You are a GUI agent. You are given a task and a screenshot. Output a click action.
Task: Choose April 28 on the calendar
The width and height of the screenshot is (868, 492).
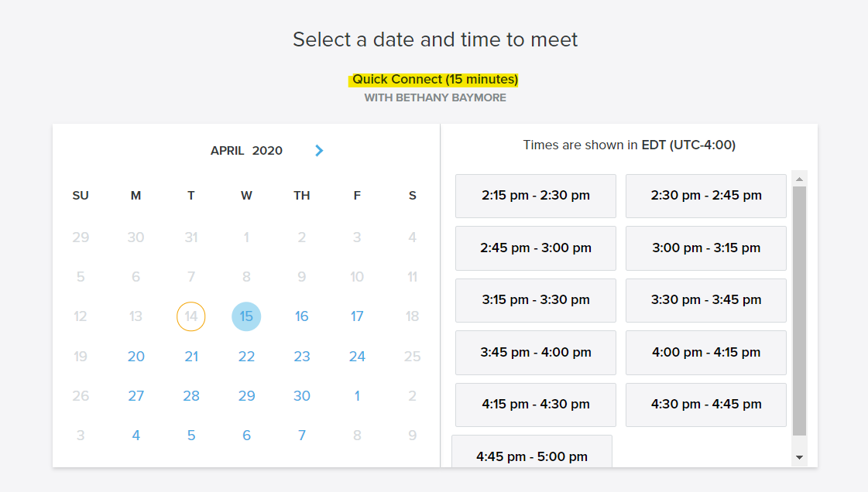click(191, 396)
